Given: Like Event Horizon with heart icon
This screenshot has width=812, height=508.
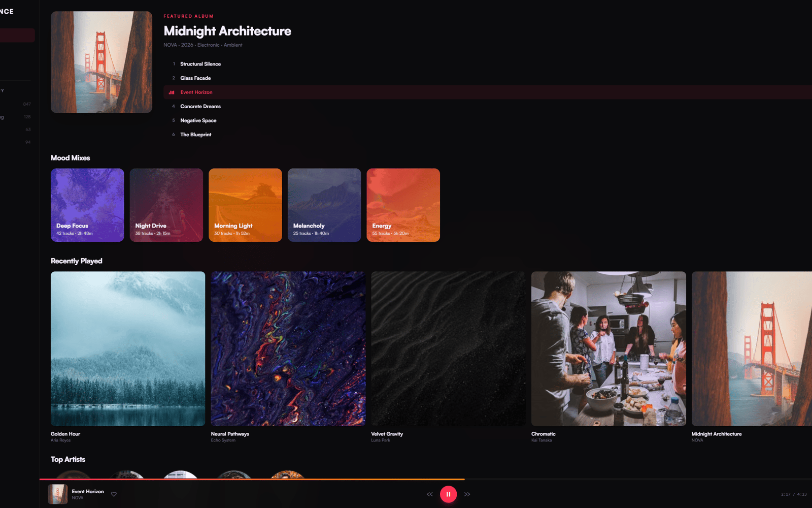Looking at the screenshot, I should click(114, 494).
